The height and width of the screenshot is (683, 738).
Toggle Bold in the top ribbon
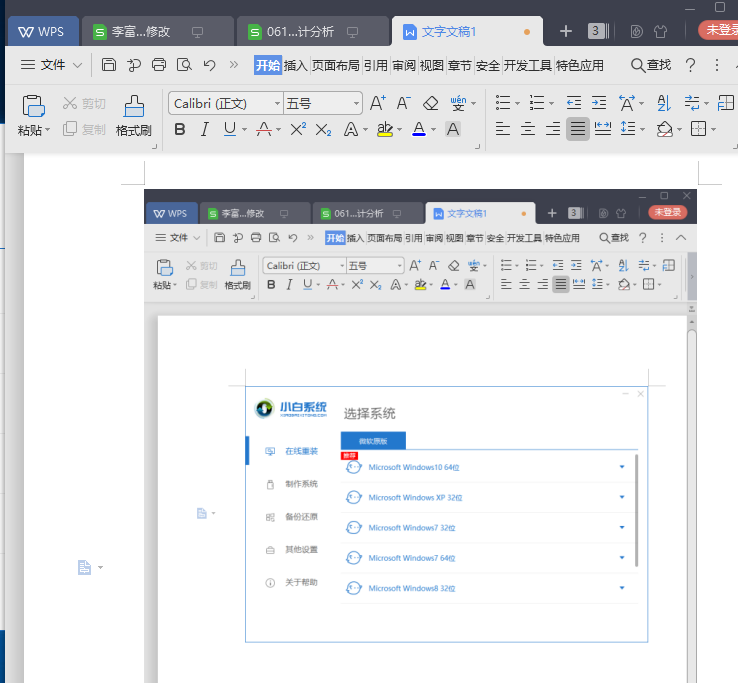pyautogui.click(x=180, y=129)
